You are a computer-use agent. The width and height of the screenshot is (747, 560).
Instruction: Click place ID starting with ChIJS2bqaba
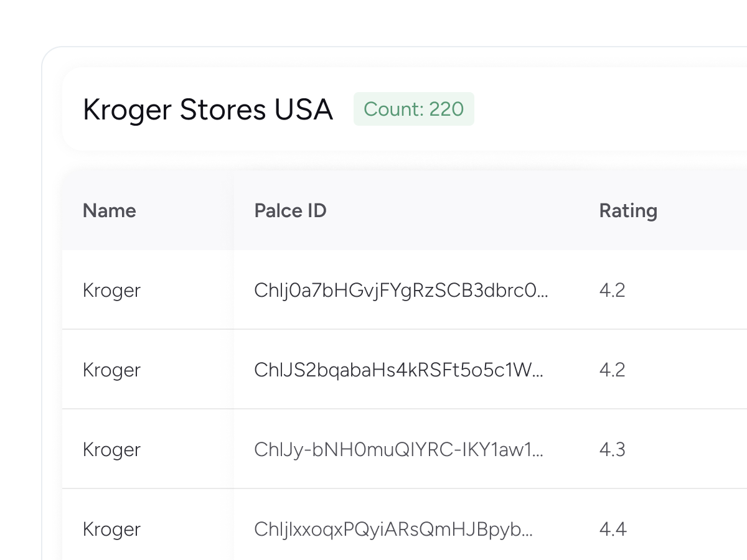pos(398,370)
